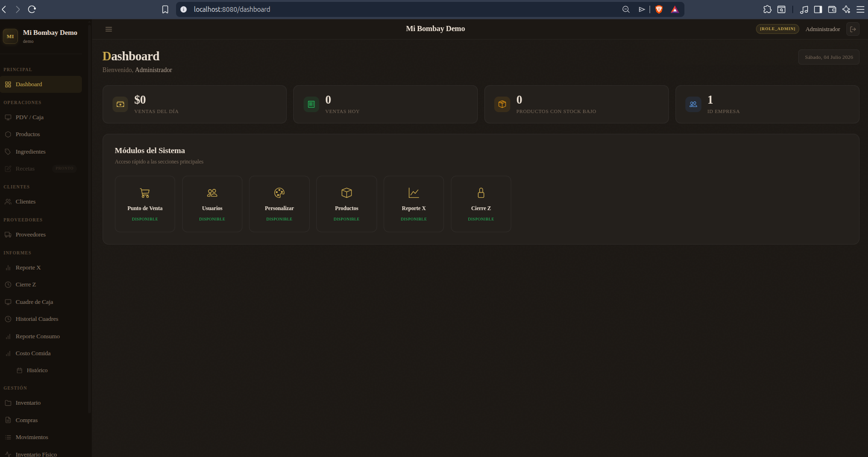Open the Productos box module card
868x457 pixels.
coord(346,204)
